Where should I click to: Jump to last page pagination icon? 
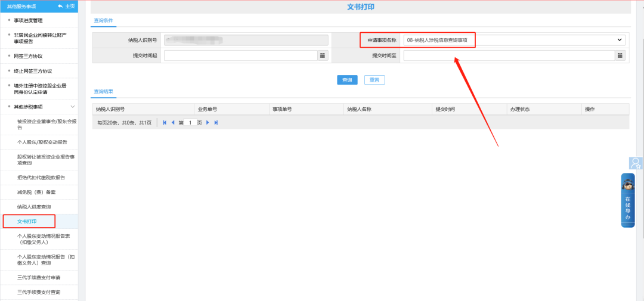(216, 123)
